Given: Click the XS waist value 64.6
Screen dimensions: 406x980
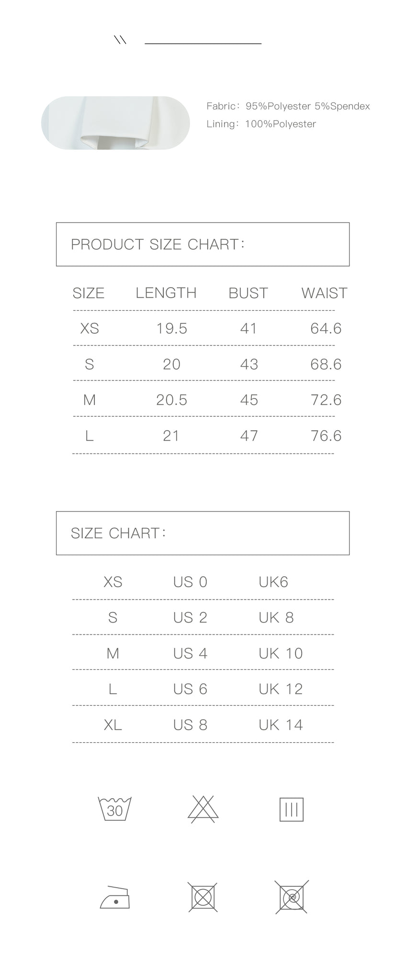Looking at the screenshot, I should coord(326,328).
